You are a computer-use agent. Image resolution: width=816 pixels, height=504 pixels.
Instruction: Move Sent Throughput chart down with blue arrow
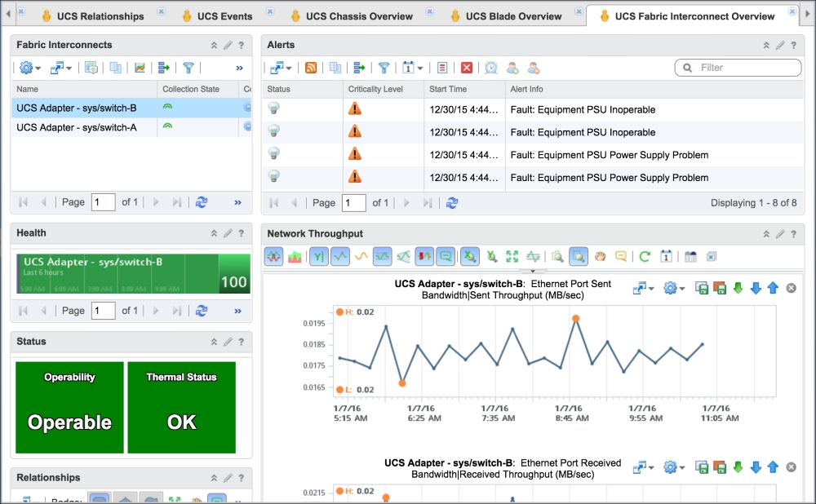(x=756, y=288)
